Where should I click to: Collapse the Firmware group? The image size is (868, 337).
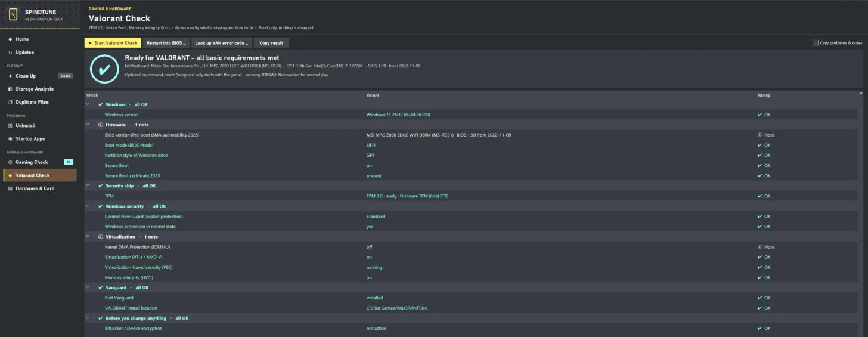pyautogui.click(x=88, y=125)
